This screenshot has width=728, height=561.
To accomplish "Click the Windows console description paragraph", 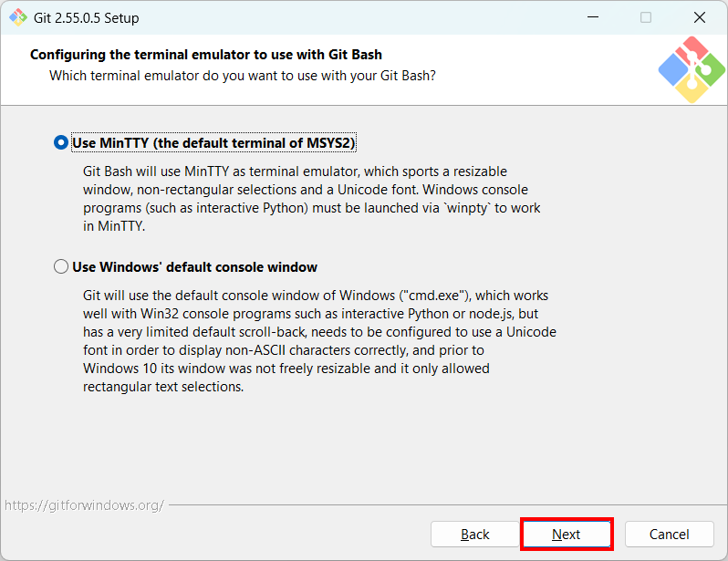I will coord(319,341).
